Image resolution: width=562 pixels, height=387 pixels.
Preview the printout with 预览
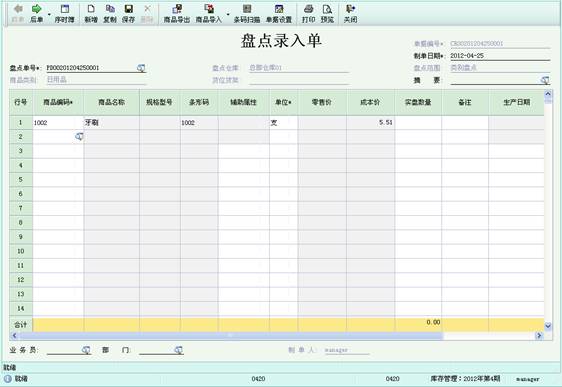pyautogui.click(x=327, y=14)
